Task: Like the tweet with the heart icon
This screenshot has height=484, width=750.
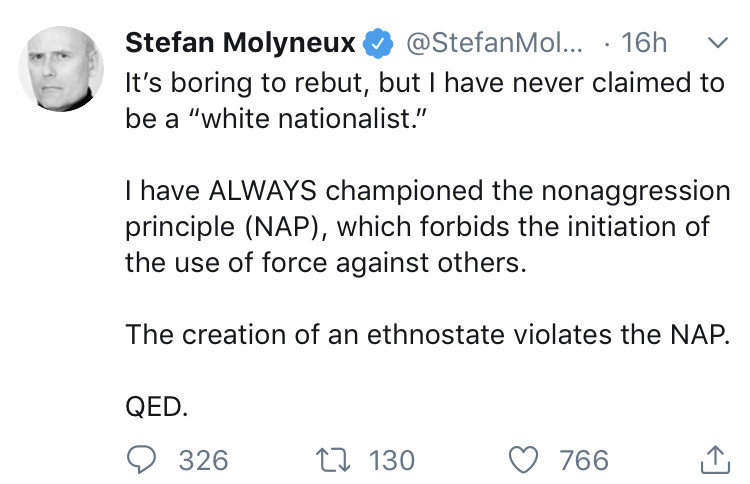Action: click(523, 459)
